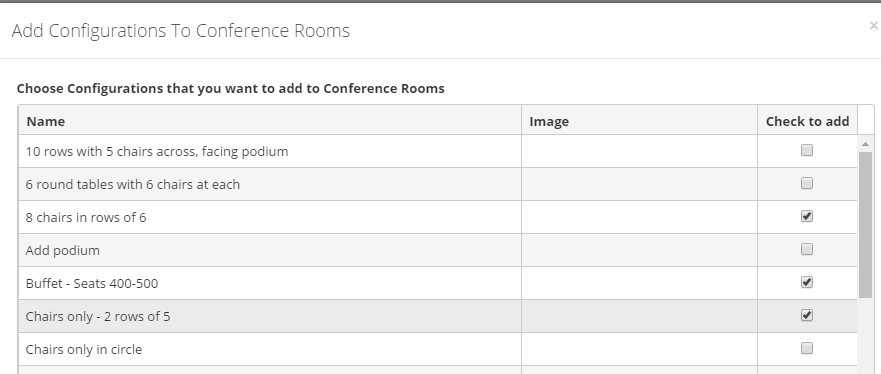
Task: Select the 'Chairs only - 2 rows of 5' name
Action: (98, 317)
